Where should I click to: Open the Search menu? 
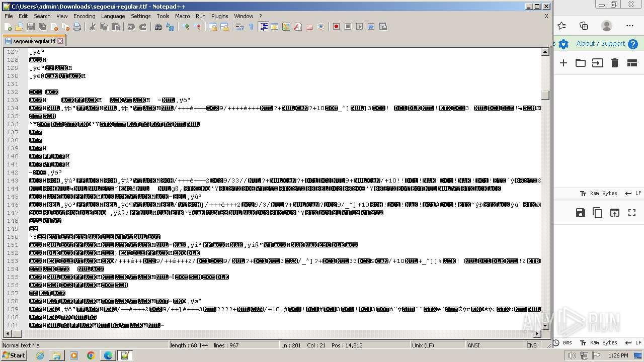pyautogui.click(x=42, y=16)
